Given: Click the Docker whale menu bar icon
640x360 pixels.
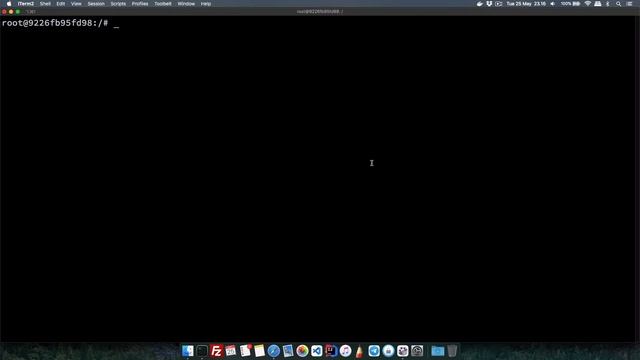Looking at the screenshot, I should tap(480, 4).
